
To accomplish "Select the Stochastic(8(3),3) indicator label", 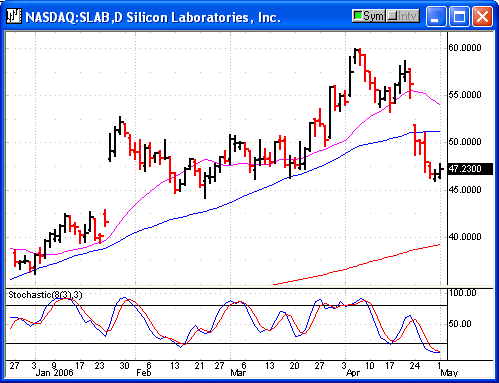I will [45, 295].
